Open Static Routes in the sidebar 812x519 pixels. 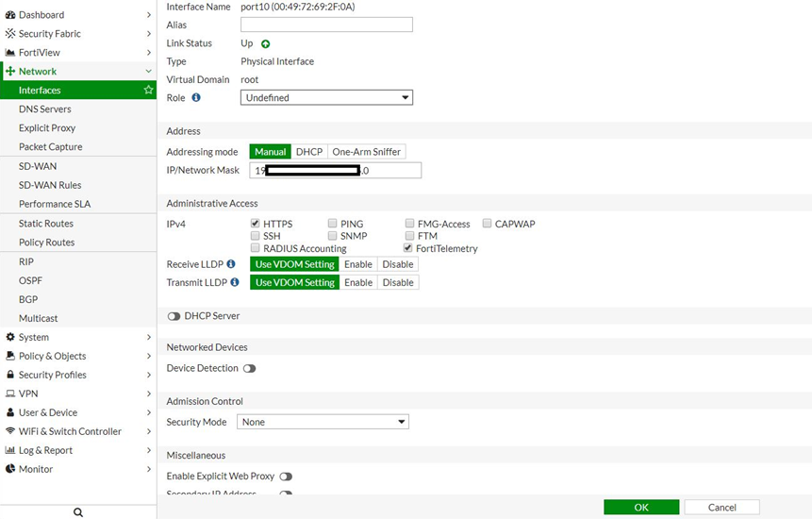46,224
